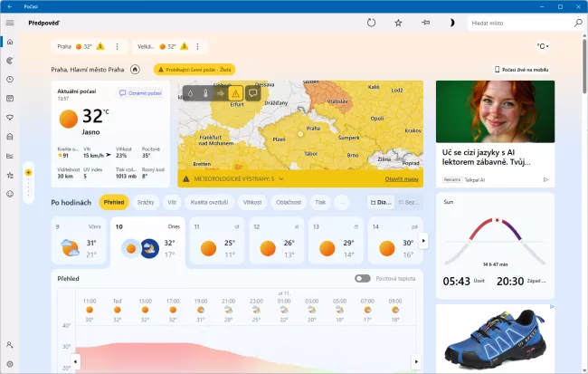588x374 pixels.
Task: Select the Vítr hourly tab
Action: [172, 202]
